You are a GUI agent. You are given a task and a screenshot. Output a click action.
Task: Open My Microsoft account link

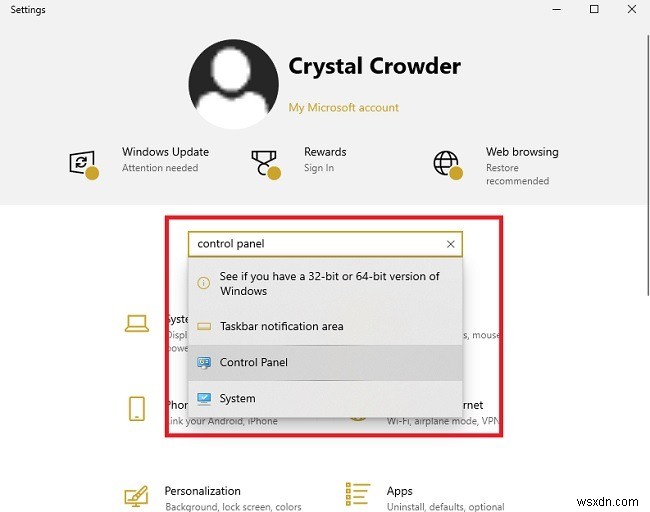[344, 108]
